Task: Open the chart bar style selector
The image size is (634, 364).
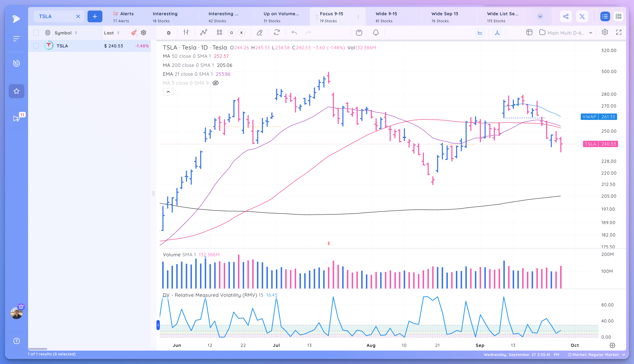Action: pos(186,32)
